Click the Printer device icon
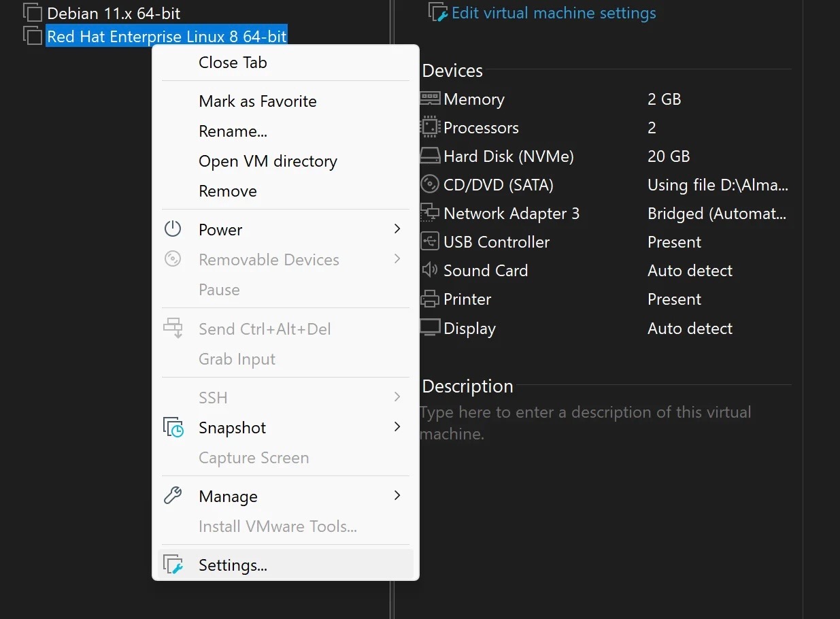The image size is (840, 619). (x=430, y=299)
